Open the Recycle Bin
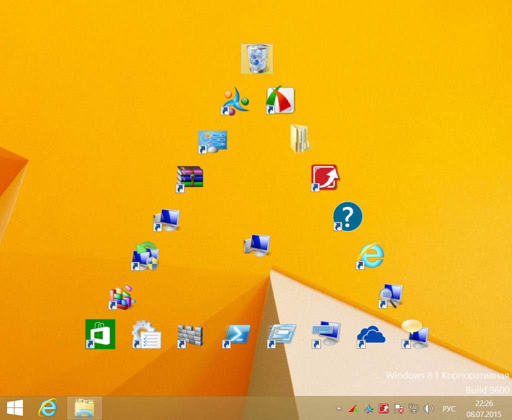Image resolution: width=512 pixels, height=420 pixels. coord(256,58)
